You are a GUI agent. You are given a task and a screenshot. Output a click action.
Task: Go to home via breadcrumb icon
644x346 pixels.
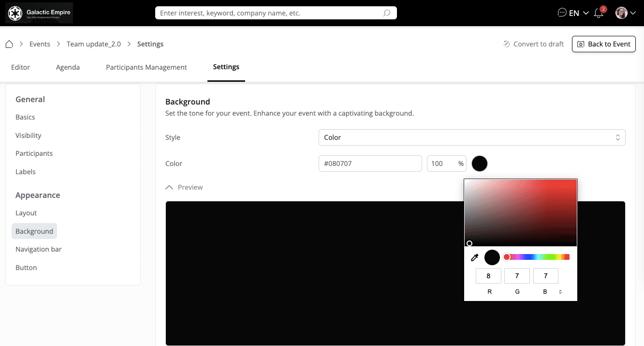(9, 44)
